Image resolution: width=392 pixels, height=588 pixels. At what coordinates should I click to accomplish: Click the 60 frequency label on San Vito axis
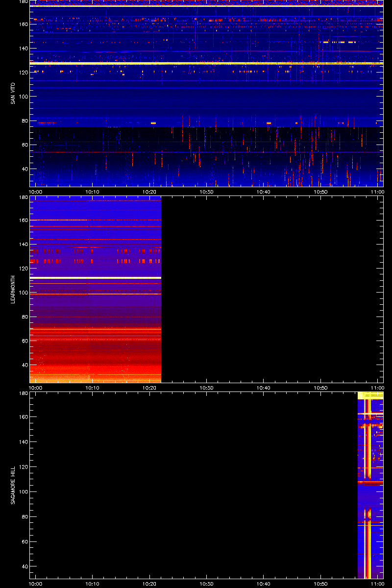click(24, 145)
